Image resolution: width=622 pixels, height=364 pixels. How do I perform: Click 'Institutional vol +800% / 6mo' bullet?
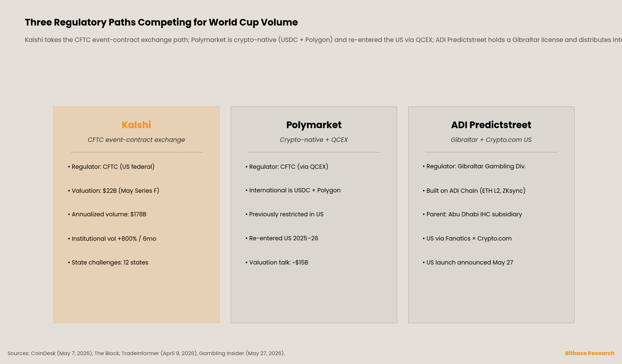click(112, 239)
